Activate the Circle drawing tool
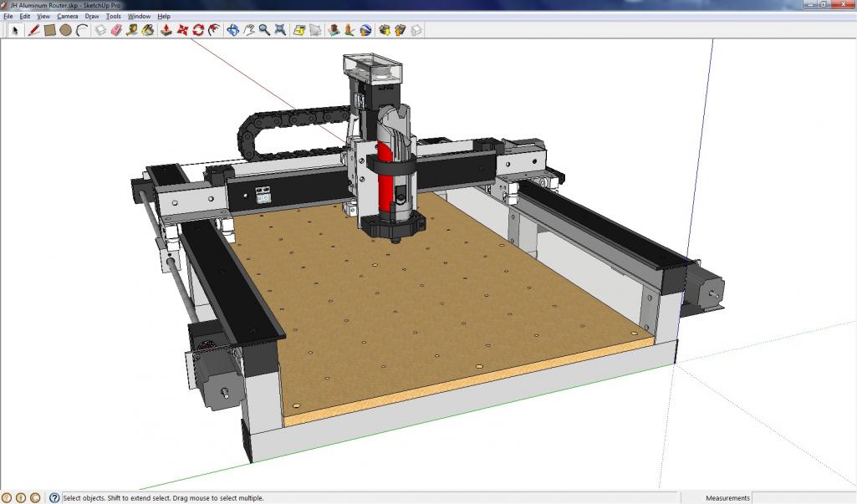The image size is (857, 504). pos(65,30)
